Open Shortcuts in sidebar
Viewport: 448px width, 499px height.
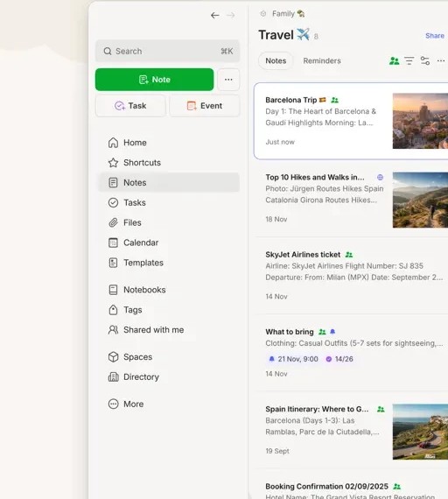pos(169,163)
